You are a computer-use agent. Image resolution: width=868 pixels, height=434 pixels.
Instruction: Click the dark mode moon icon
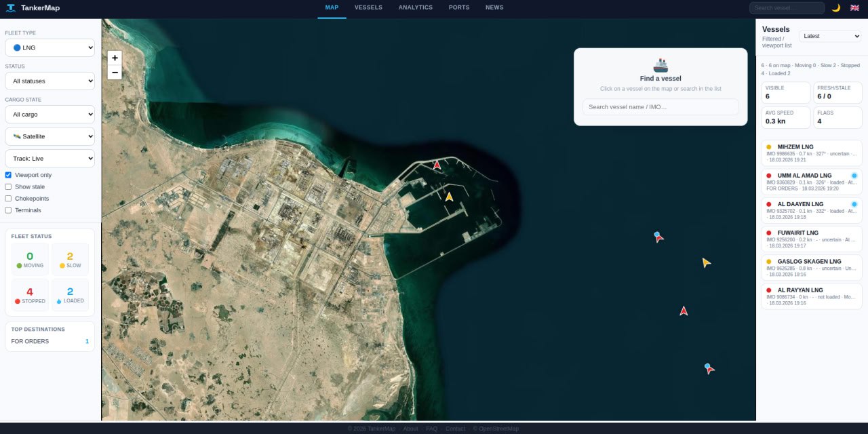(x=835, y=8)
